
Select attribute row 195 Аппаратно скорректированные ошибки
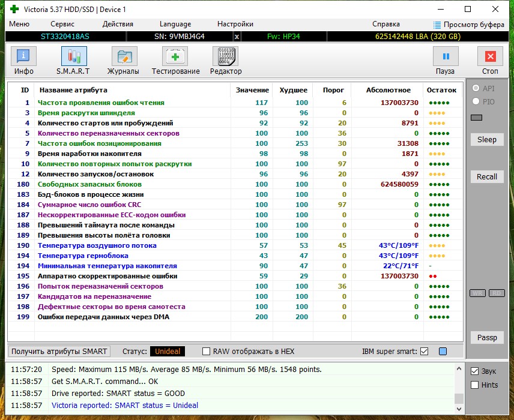click(x=235, y=276)
